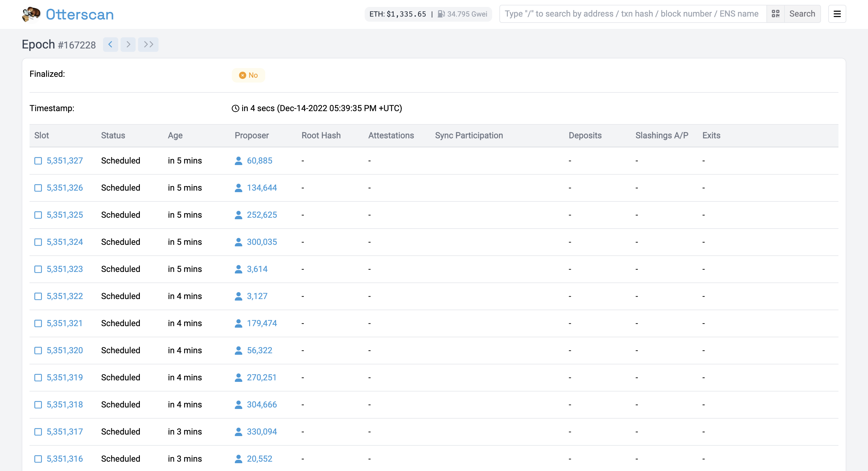
Task: Click the person icon beside proposer 252,625
Action: 239,215
